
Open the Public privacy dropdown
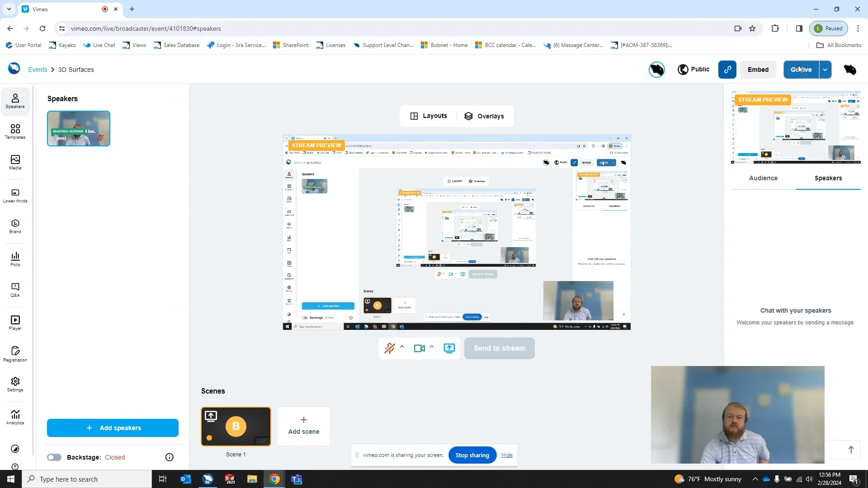pyautogui.click(x=693, y=70)
